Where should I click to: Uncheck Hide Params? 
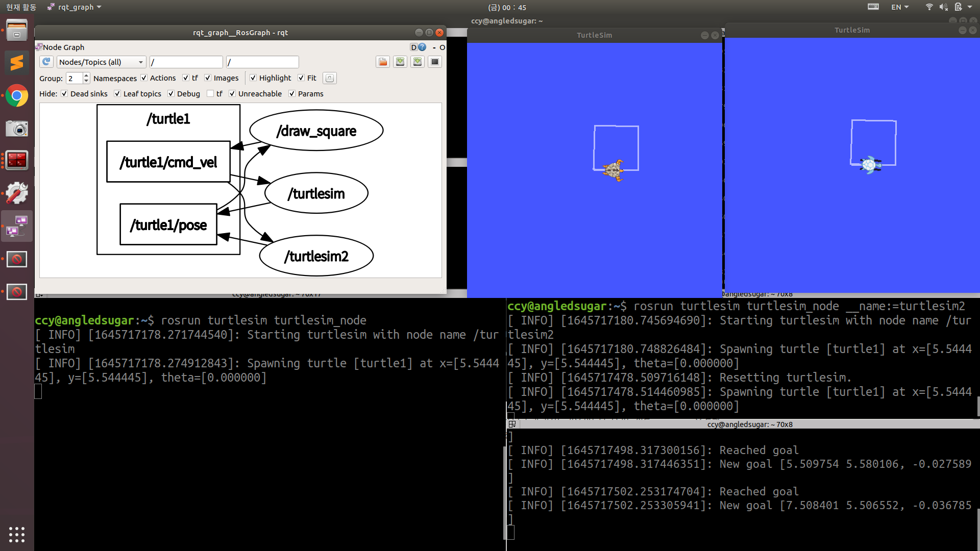[292, 94]
